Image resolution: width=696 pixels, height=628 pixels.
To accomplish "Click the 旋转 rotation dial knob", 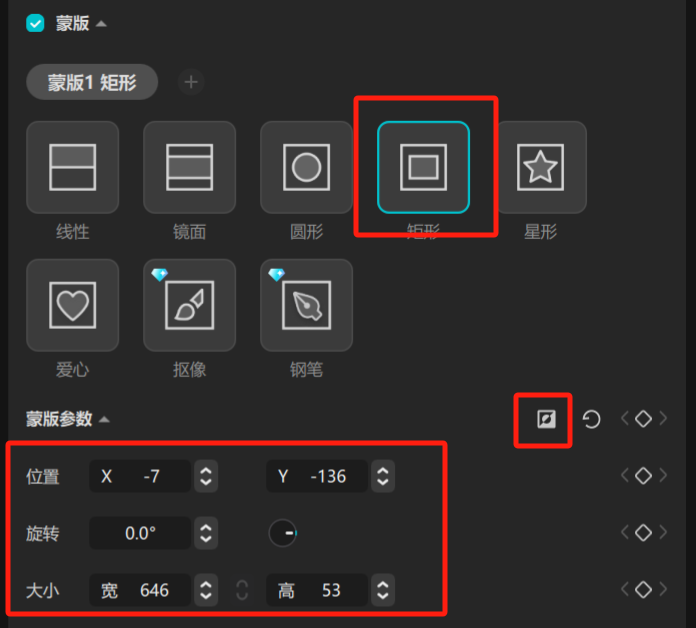I will coord(283,533).
